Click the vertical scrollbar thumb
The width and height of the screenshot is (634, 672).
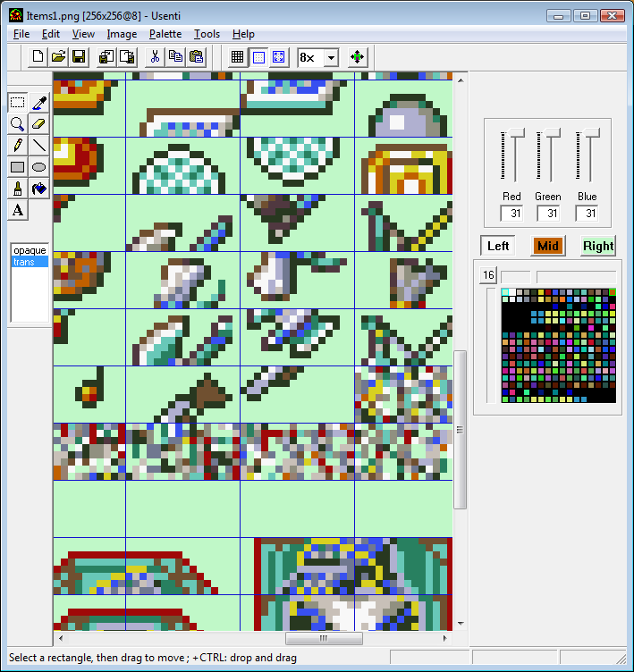tap(460, 430)
